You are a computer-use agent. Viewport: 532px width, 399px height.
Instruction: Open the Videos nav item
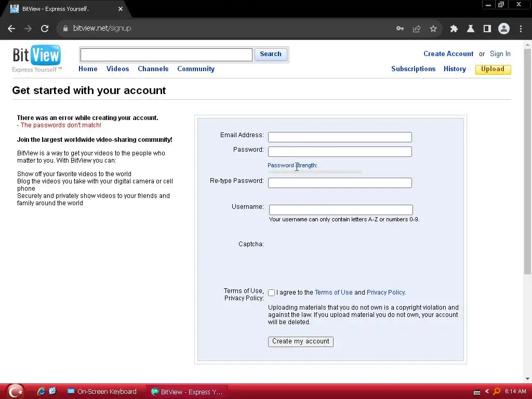tap(118, 69)
